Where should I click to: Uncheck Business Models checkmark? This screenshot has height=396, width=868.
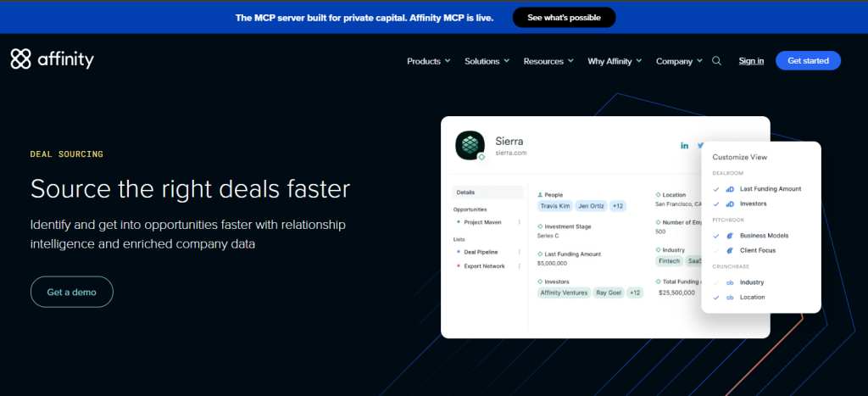click(x=716, y=236)
